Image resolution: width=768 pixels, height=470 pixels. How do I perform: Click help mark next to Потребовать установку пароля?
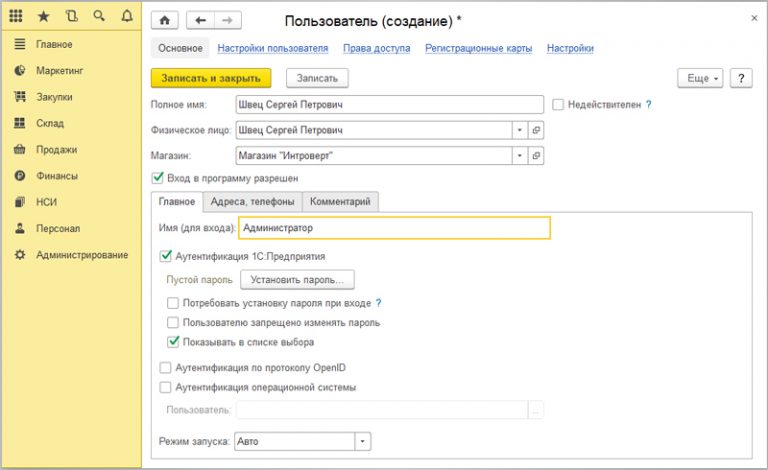click(378, 303)
